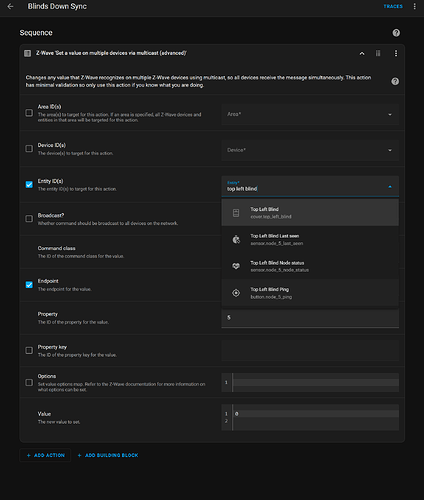
Task: Enable the Area ID(s) checkbox
Action: click(29, 113)
